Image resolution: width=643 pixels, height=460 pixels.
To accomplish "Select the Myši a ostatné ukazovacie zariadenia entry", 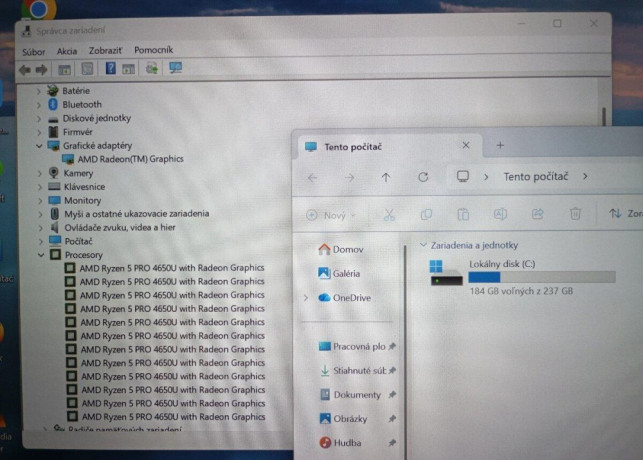I will click(137, 214).
